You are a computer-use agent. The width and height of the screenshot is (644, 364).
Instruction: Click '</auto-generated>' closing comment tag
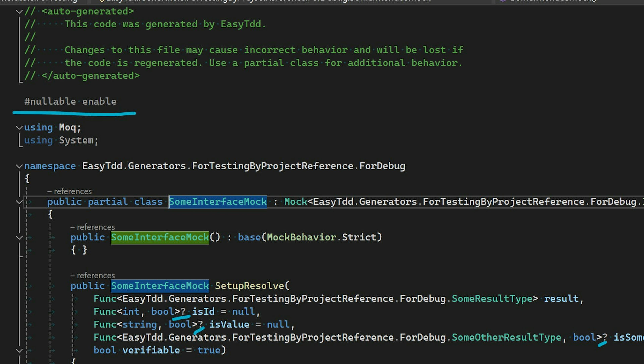coord(91,76)
